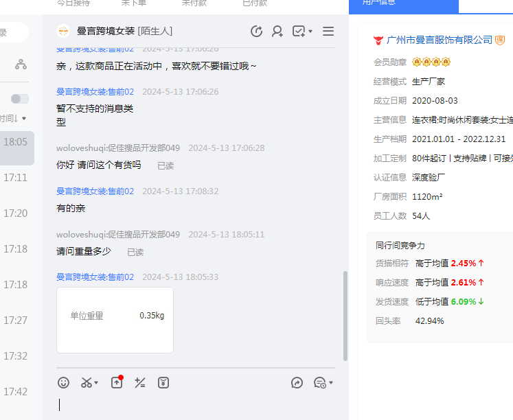Open the plus-minus calculator icon
The height and width of the screenshot is (420, 513).
pyautogui.click(x=140, y=383)
